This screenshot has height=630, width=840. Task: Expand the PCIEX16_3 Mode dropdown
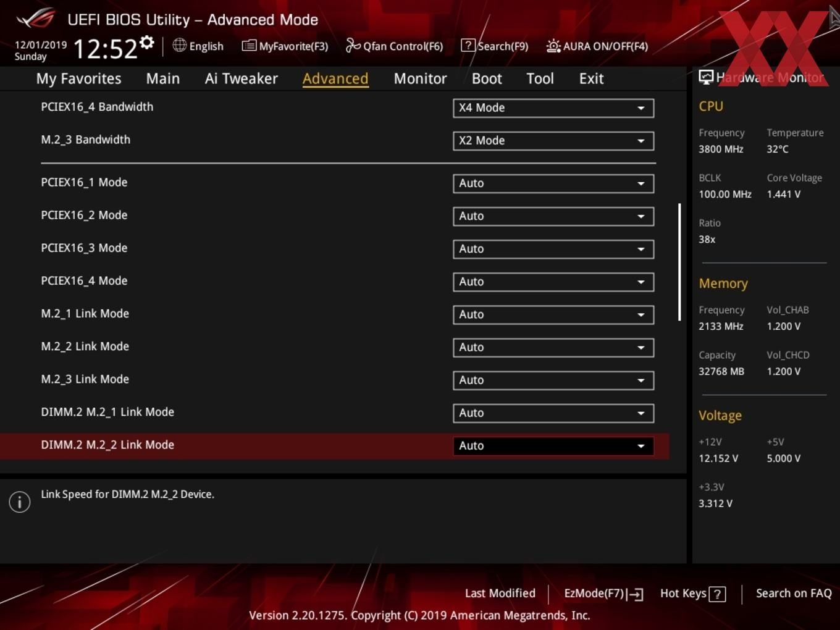(553, 249)
